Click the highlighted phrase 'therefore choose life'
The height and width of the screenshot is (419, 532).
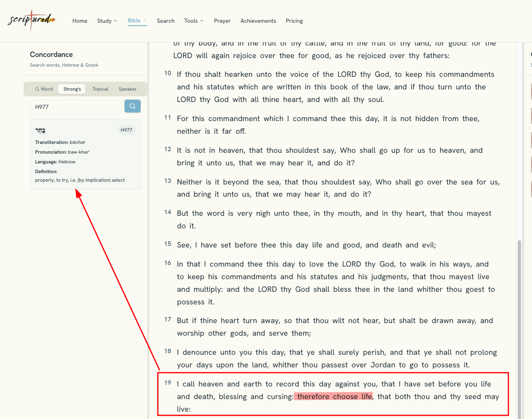click(x=334, y=397)
